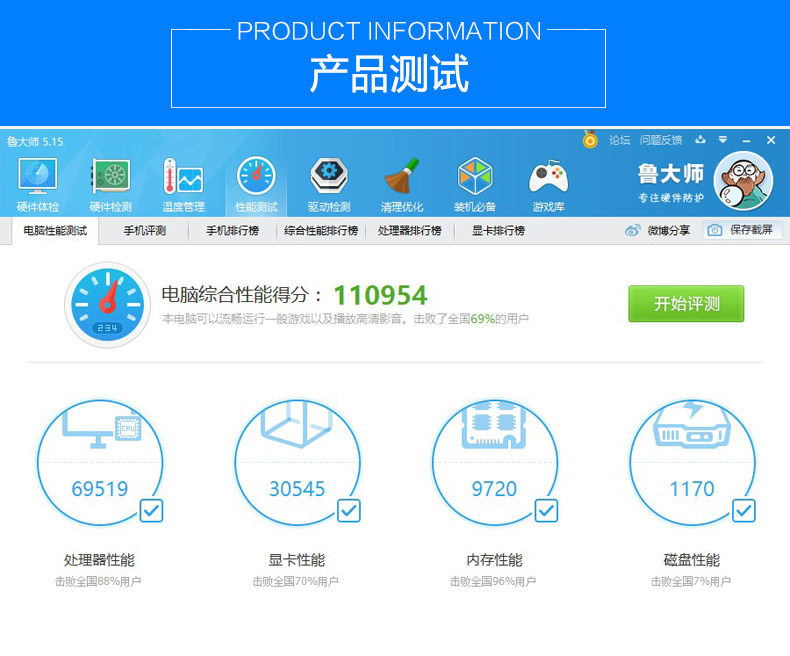
Task: Open the 硬件体检 hardware checkup icon
Action: [x=38, y=176]
